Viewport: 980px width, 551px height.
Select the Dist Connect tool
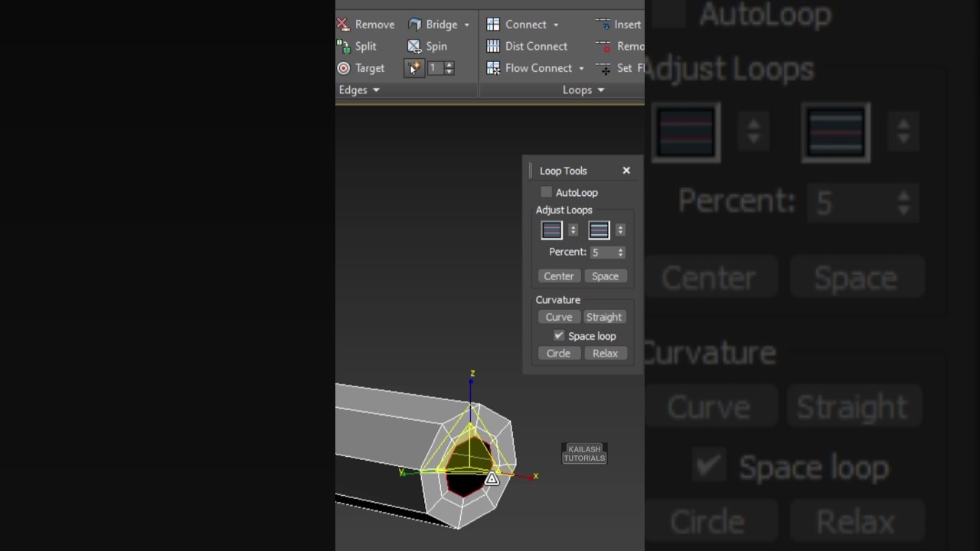(527, 46)
